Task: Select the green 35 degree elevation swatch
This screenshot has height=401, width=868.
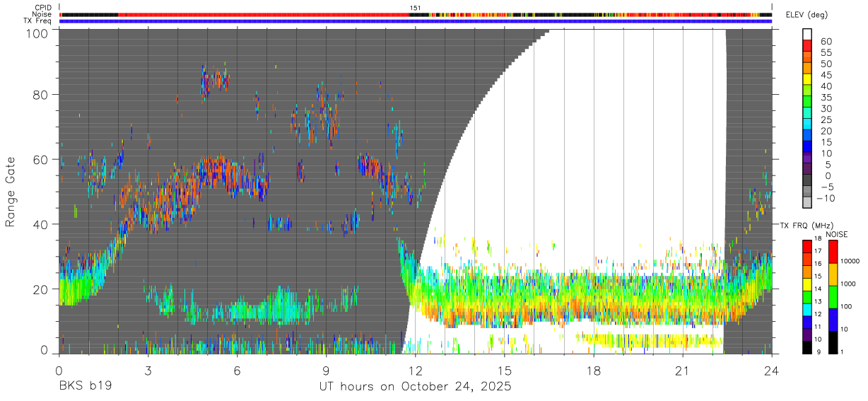Action: pos(807,103)
